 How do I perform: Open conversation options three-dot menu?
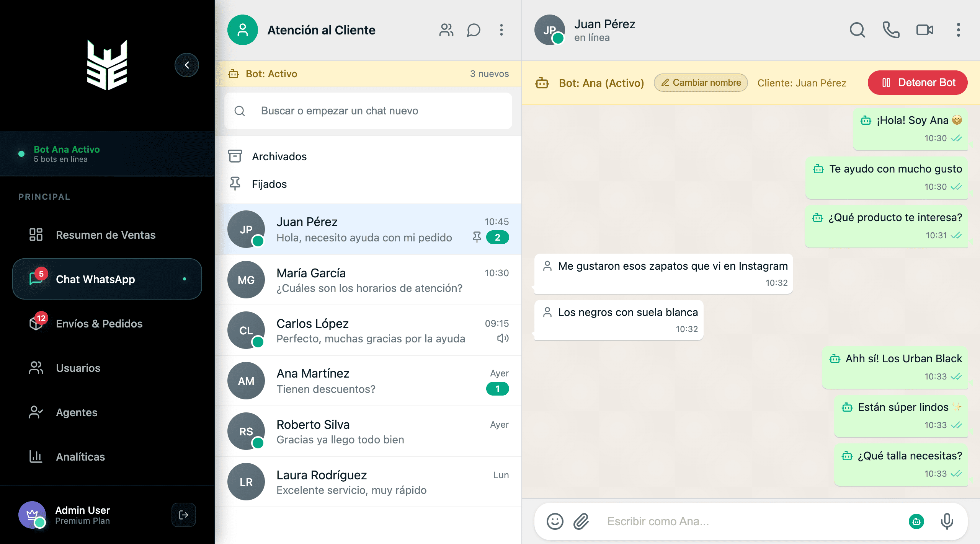[958, 30]
